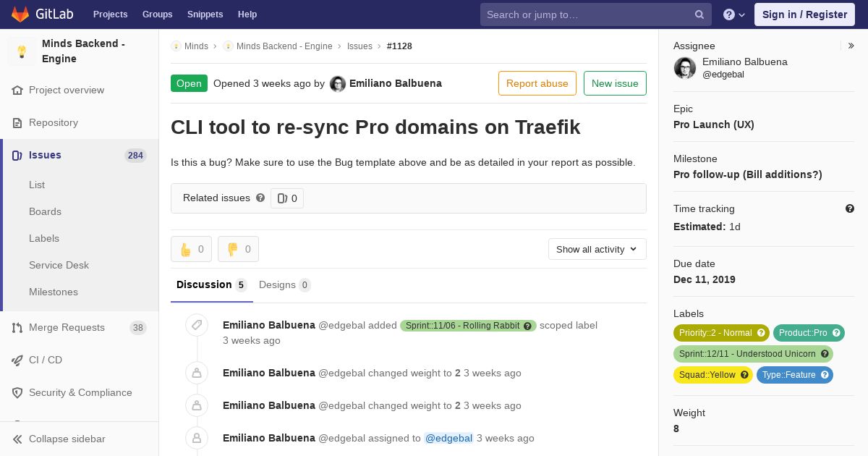Click the thumbs down reaction
868x456 pixels.
[x=238, y=249]
